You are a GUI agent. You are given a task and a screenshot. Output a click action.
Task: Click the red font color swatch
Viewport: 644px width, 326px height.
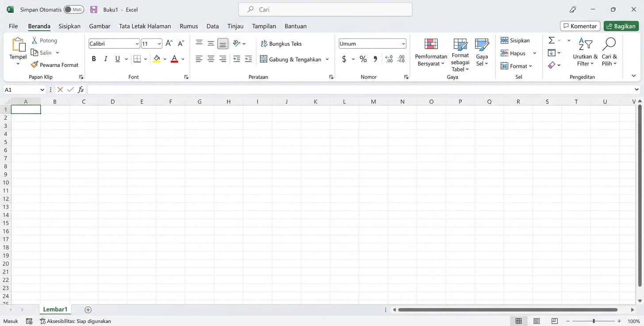(x=174, y=61)
